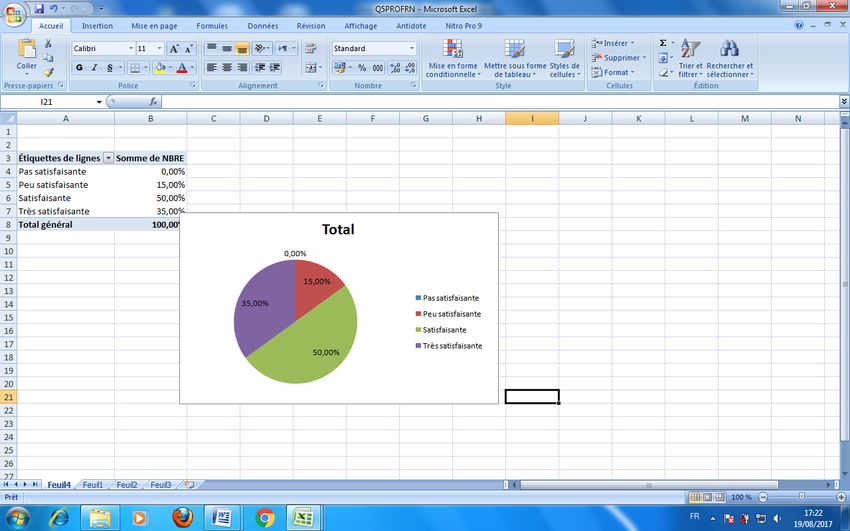Open the Name Box dropdown arrow
850x531 pixels.
pos(99,102)
